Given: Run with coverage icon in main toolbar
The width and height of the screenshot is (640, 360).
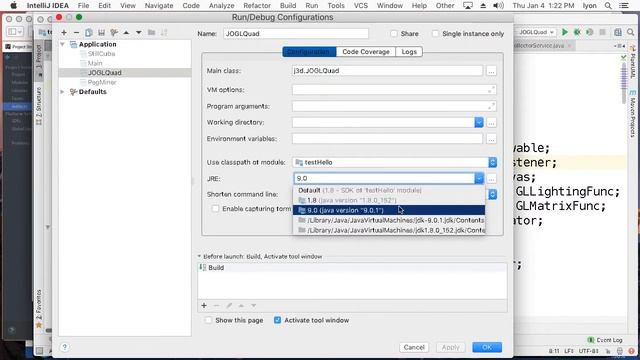Looking at the screenshot, I should point(589,32).
